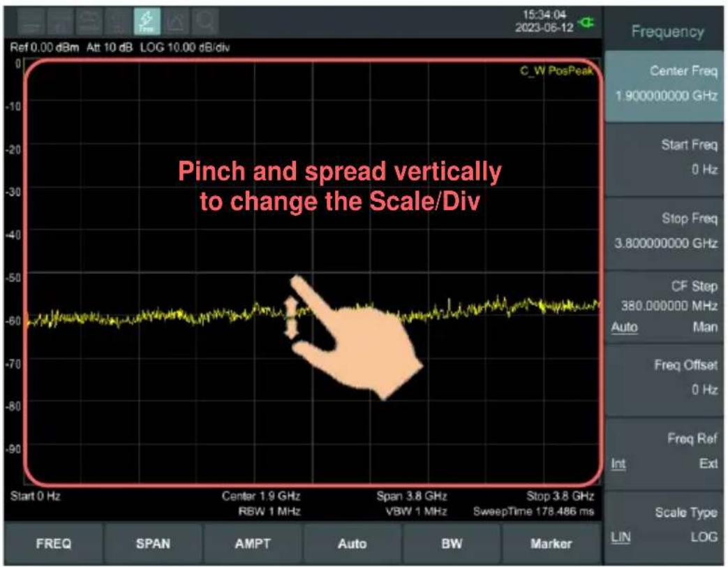Set CF Step mode to Man
This screenshot has height=567, width=728.
point(705,327)
